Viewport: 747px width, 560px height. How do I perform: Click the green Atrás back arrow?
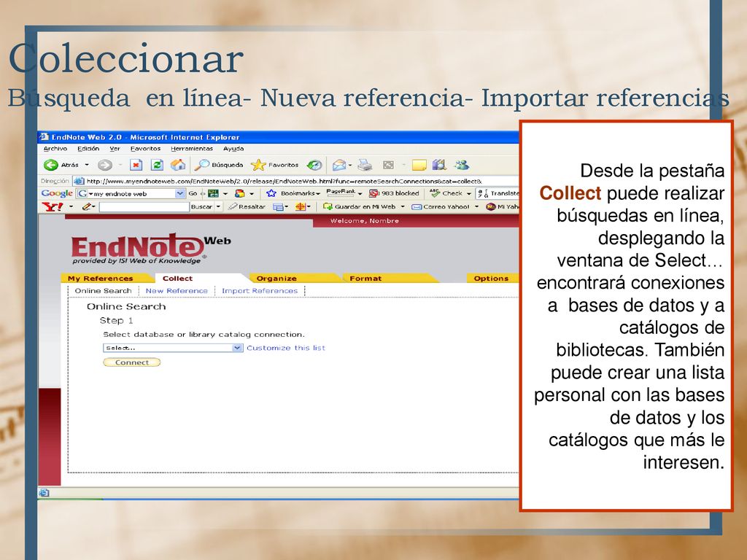click(51, 165)
